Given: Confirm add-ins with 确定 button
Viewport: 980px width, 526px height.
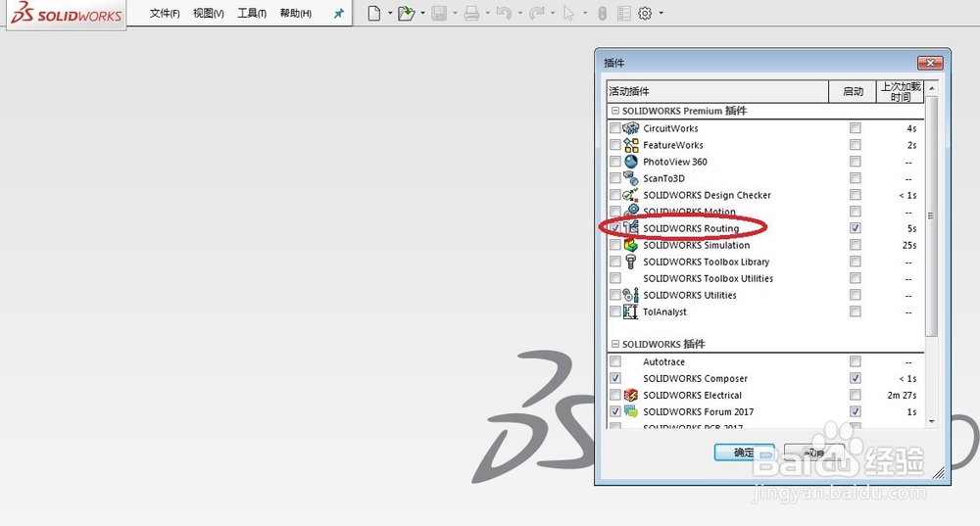Looking at the screenshot, I should tap(745, 453).
